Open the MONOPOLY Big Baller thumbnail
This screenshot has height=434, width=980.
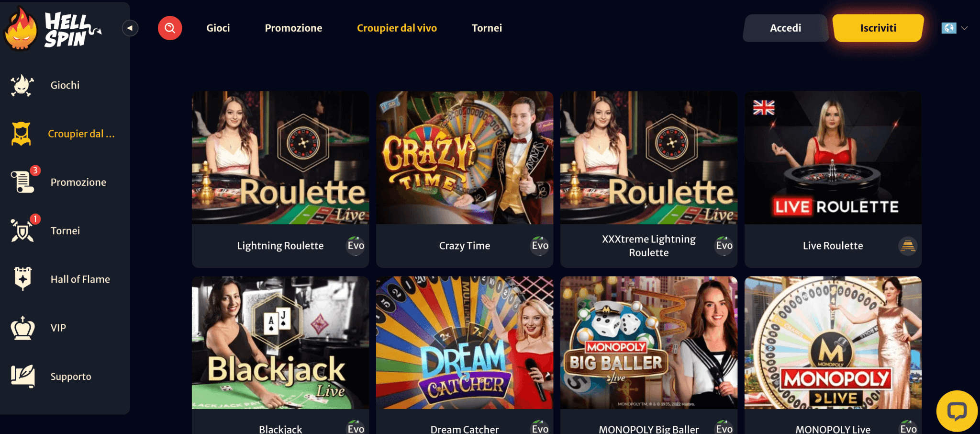tap(649, 343)
